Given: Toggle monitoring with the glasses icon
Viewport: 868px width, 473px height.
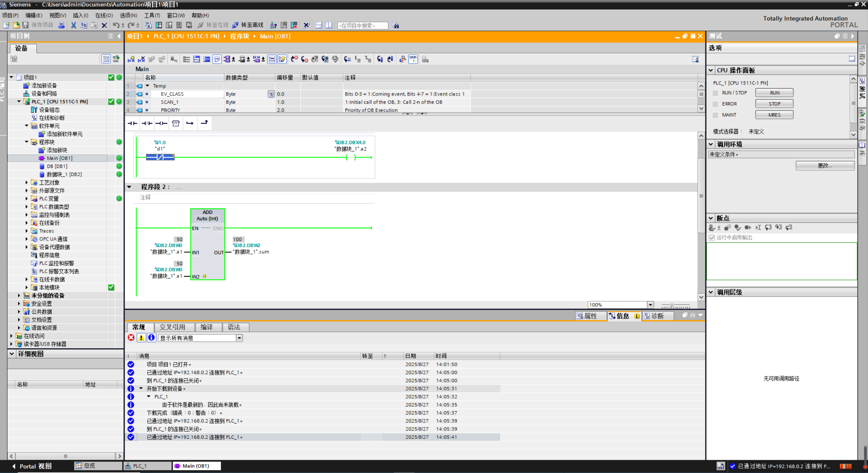Looking at the screenshot, I should tap(413, 59).
